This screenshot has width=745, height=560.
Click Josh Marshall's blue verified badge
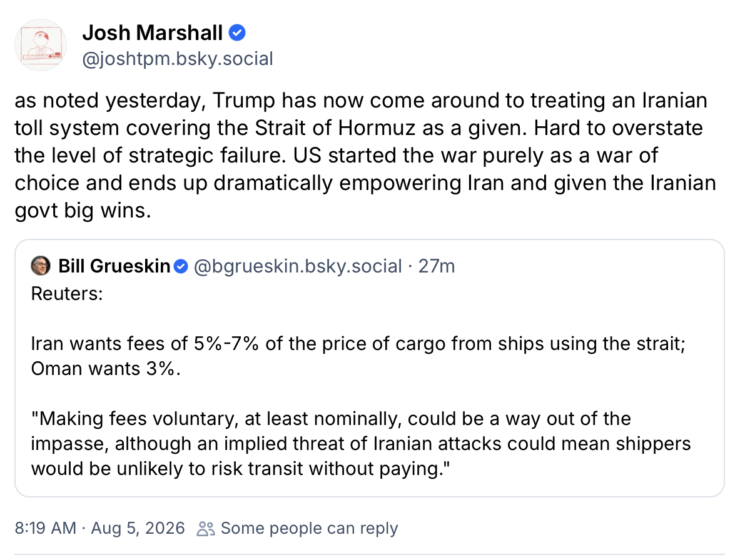(x=237, y=32)
